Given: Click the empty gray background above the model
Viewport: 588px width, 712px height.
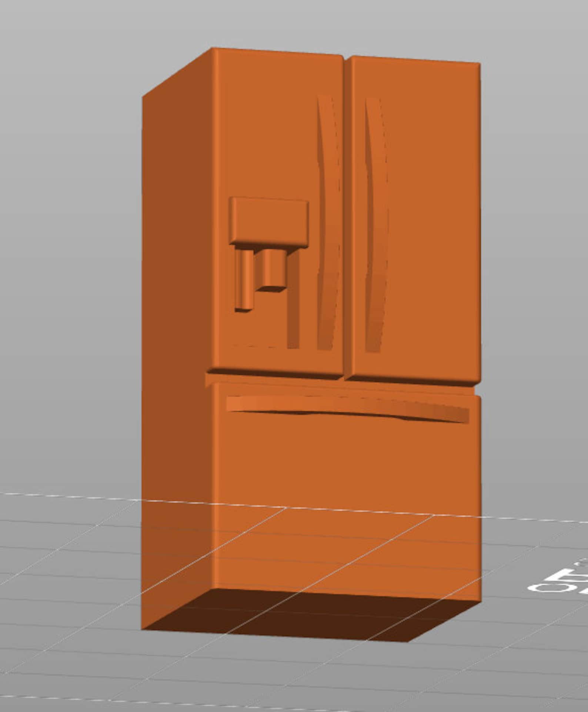Looking at the screenshot, I should point(296,22).
